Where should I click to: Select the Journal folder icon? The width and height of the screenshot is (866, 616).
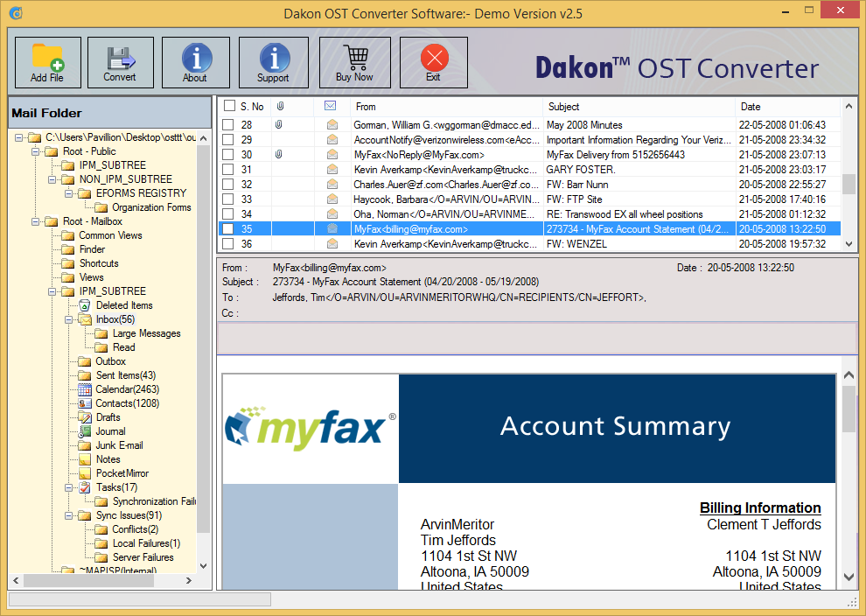click(85, 431)
